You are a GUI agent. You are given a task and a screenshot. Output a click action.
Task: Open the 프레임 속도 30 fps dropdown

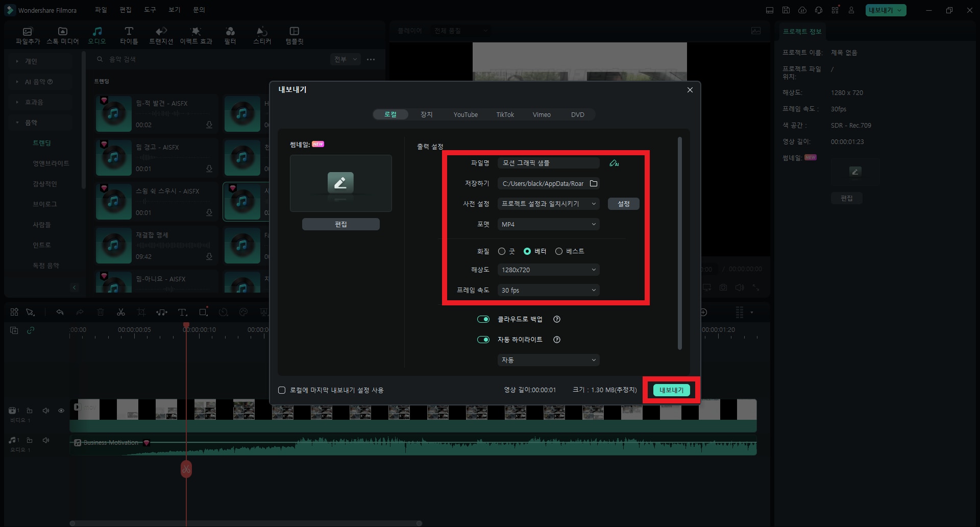548,290
